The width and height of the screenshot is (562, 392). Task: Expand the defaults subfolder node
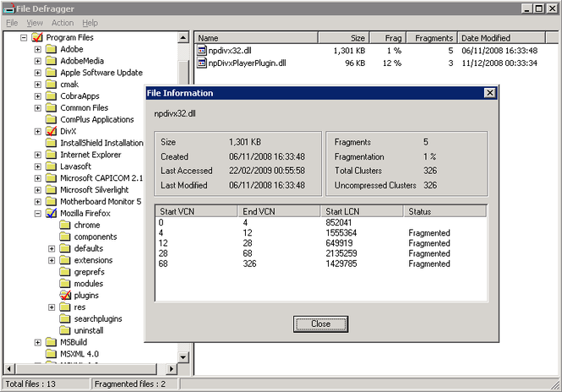[52, 248]
